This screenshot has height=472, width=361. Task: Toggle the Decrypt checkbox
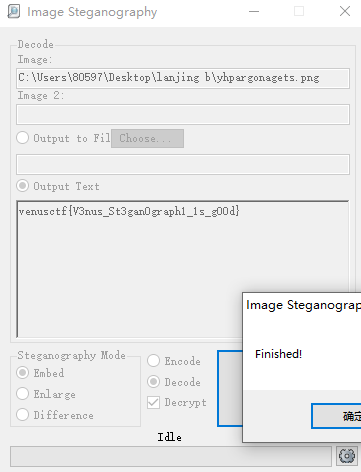(x=154, y=403)
